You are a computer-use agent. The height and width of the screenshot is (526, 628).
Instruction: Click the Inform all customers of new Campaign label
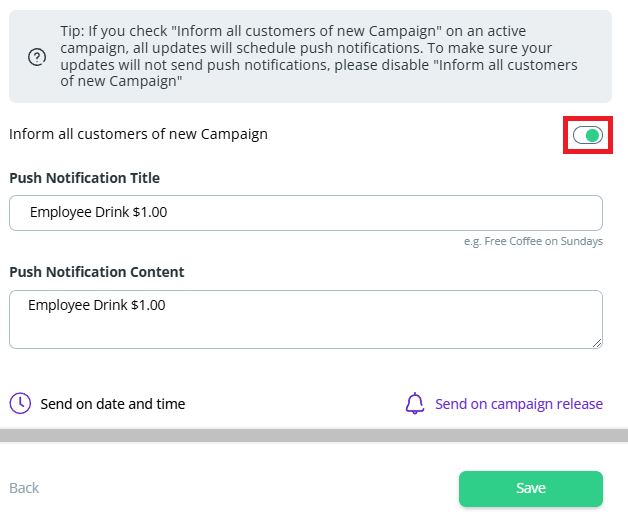[138, 134]
